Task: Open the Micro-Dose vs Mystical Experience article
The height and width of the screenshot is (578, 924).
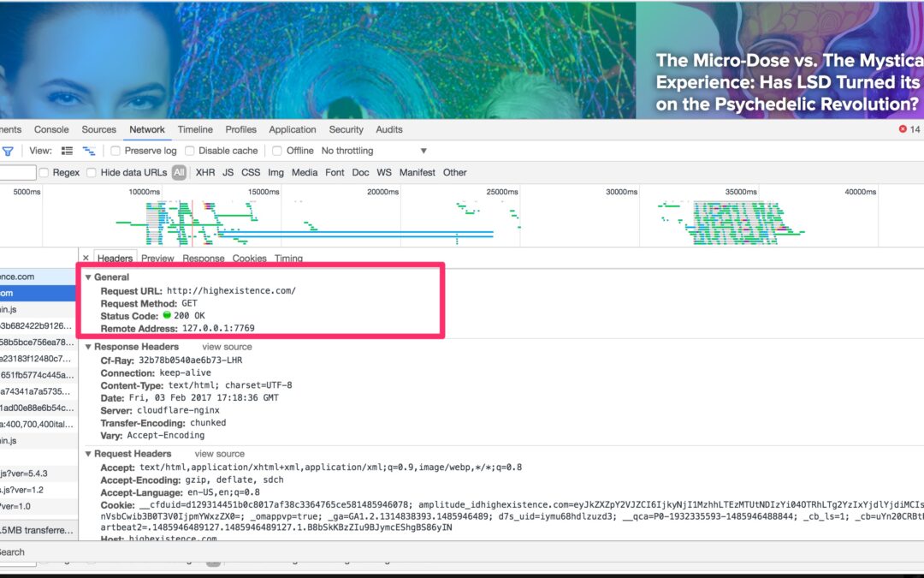Action: click(x=789, y=82)
